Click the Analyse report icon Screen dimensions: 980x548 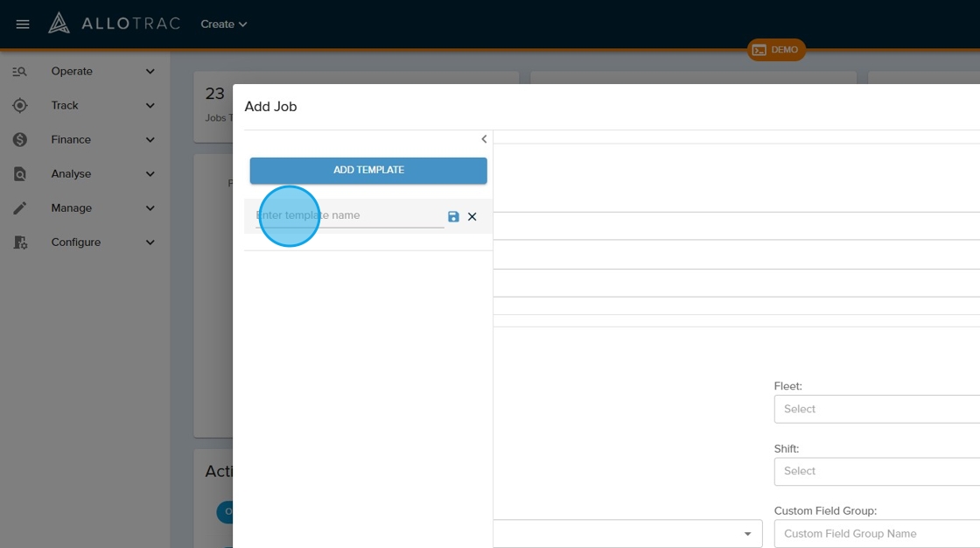(19, 174)
